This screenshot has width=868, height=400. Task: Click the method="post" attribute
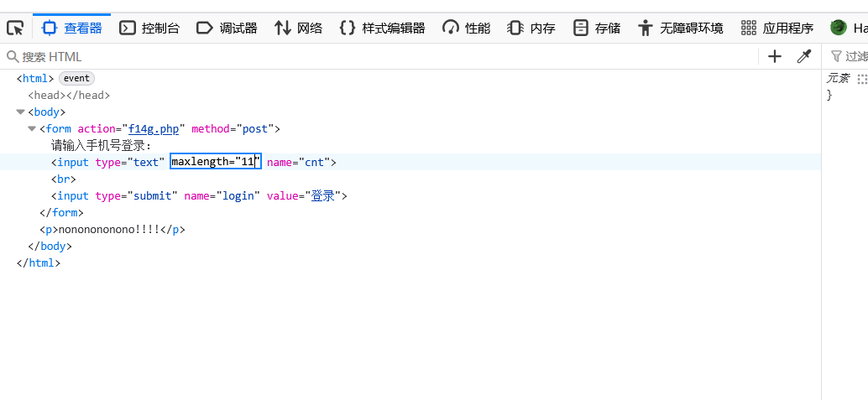233,129
